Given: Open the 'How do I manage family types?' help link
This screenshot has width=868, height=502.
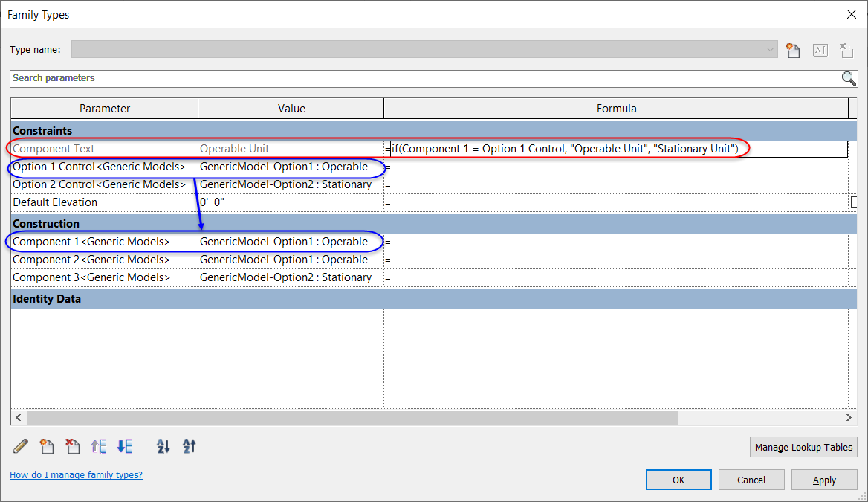Looking at the screenshot, I should (76, 474).
